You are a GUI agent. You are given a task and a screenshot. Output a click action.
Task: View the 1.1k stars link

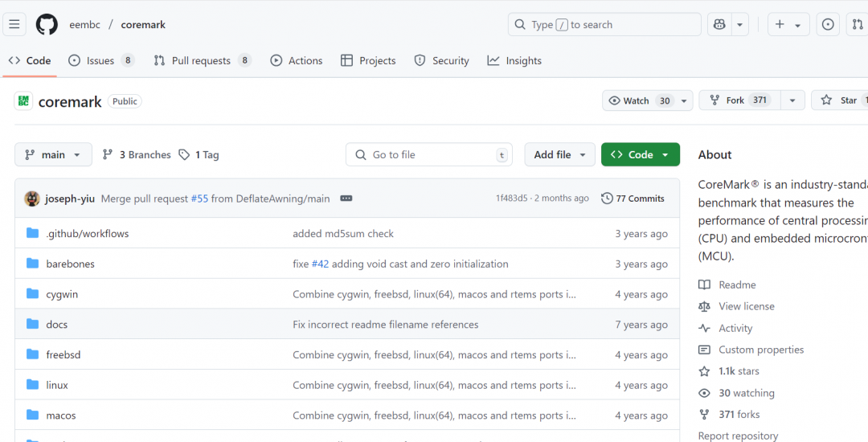[x=739, y=371]
